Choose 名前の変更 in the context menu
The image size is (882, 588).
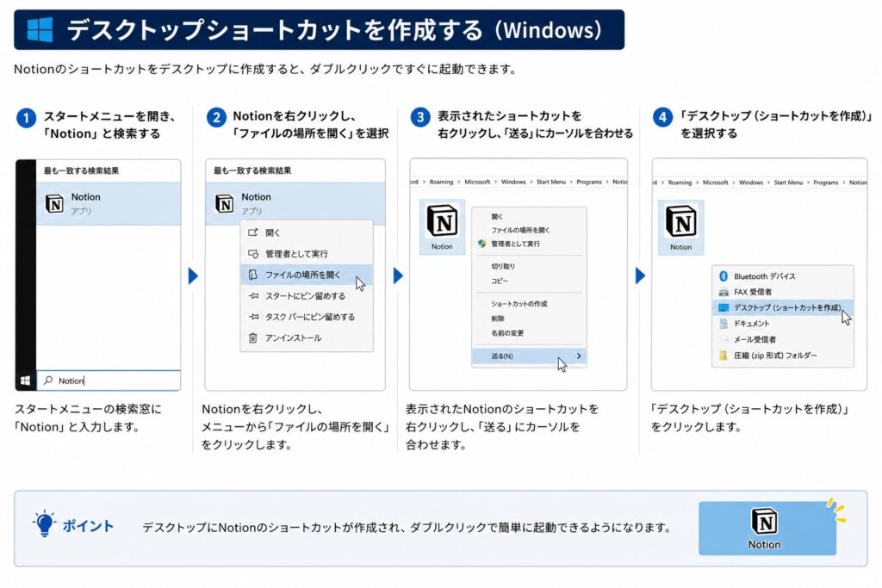(507, 333)
